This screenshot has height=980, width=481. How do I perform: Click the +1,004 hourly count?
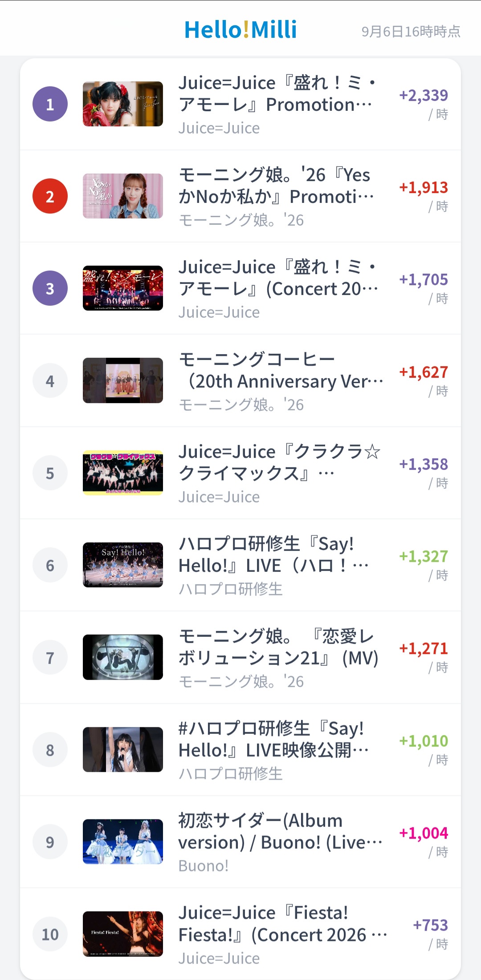[424, 833]
